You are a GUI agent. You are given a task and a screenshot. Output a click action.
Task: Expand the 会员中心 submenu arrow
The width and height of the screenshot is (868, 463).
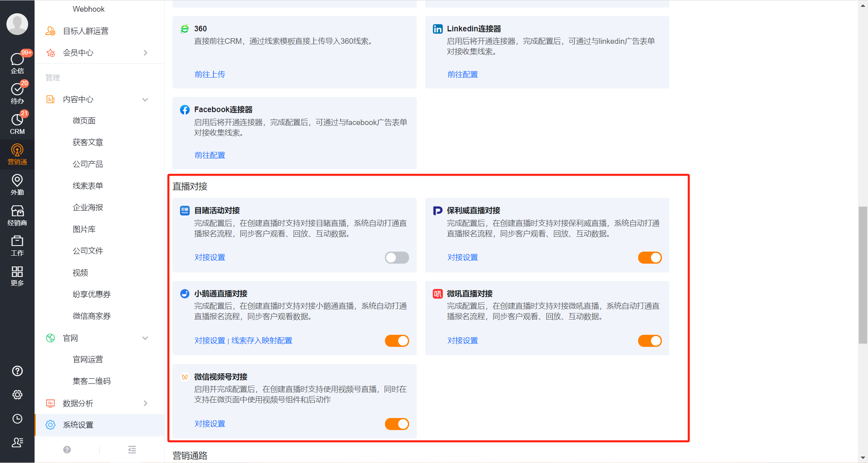pyautogui.click(x=145, y=53)
